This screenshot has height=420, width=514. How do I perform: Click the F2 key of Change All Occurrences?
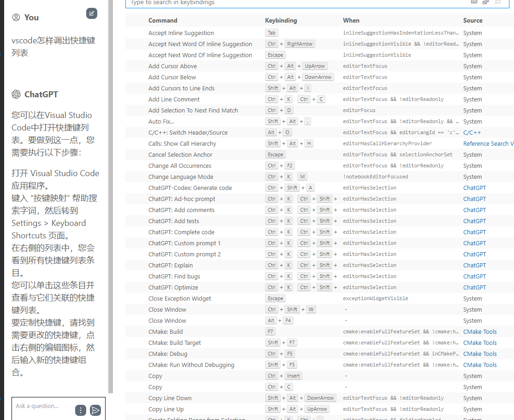(x=290, y=166)
